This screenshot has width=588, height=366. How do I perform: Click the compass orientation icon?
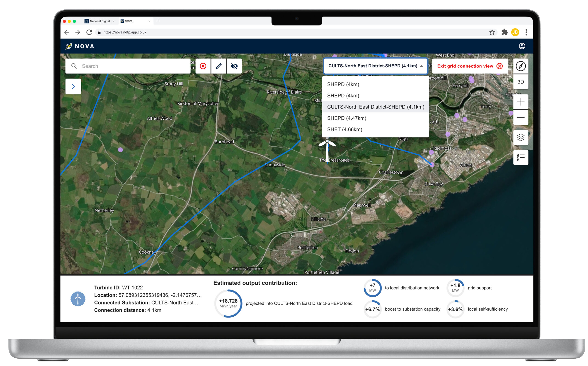[x=520, y=66]
